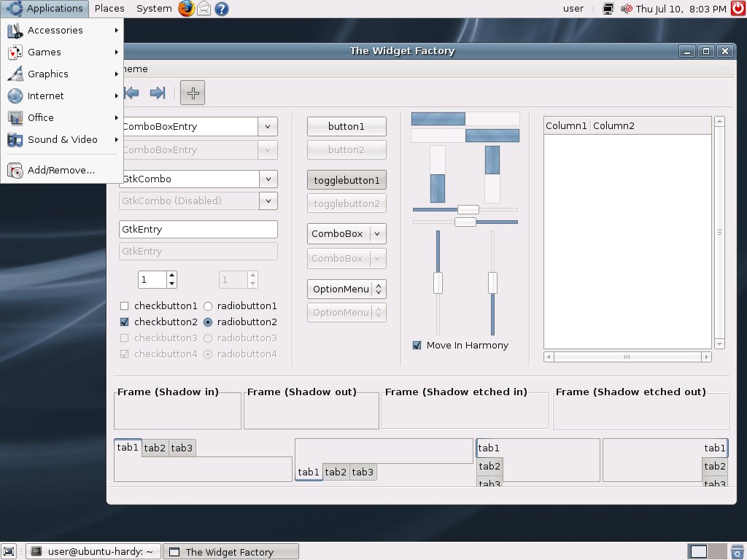Open the first ComboBoxEntry dropdown arrow
This screenshot has width=747, height=560.
(x=268, y=127)
